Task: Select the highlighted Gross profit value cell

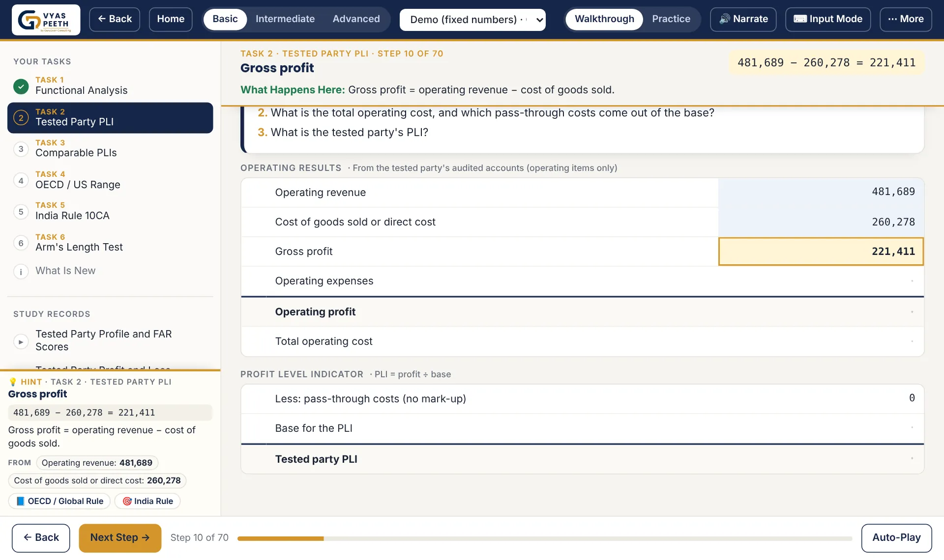Action: coord(821,252)
